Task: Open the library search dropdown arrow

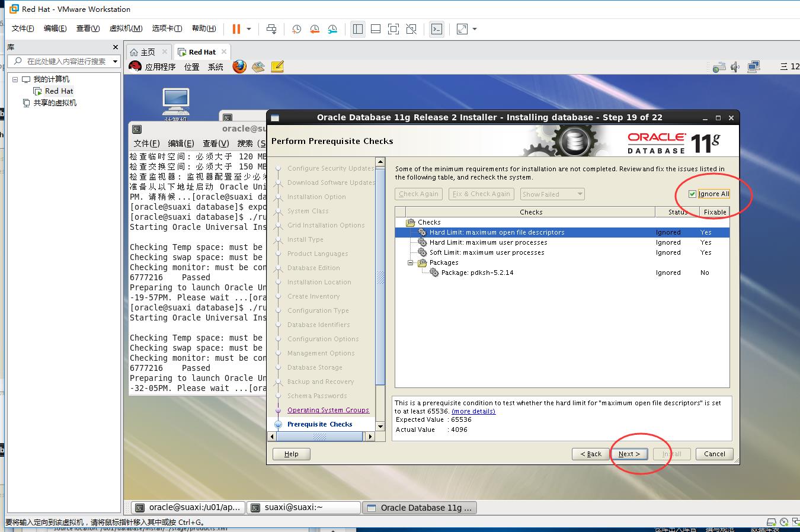Action: (x=115, y=61)
